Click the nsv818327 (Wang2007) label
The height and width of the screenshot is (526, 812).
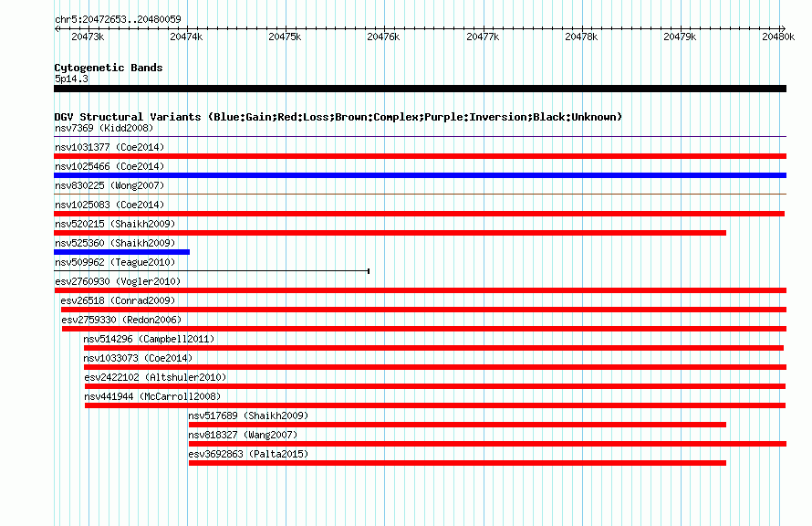[x=243, y=435]
